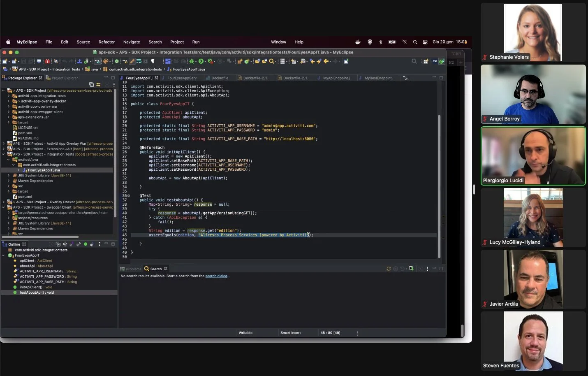Toggle alphabetical Sort in Outline
Viewport: 588px width, 376px height.
point(65,244)
